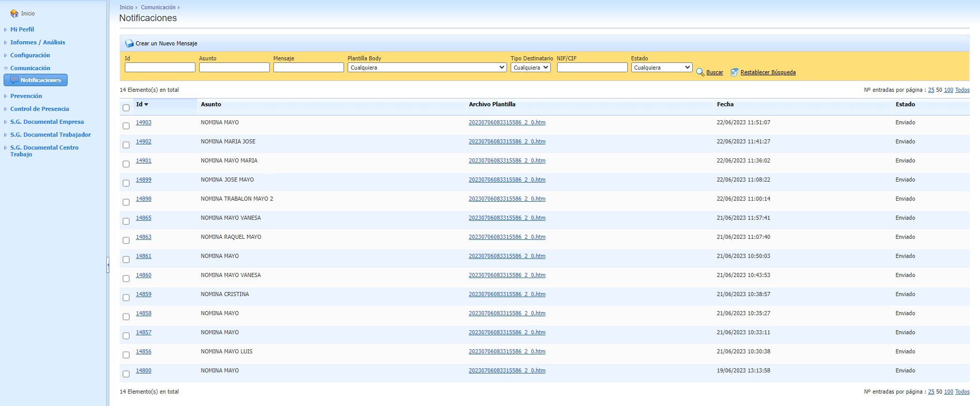The image size is (980, 406).
Task: Expand Mi Perfil menu section
Action: 22,29
